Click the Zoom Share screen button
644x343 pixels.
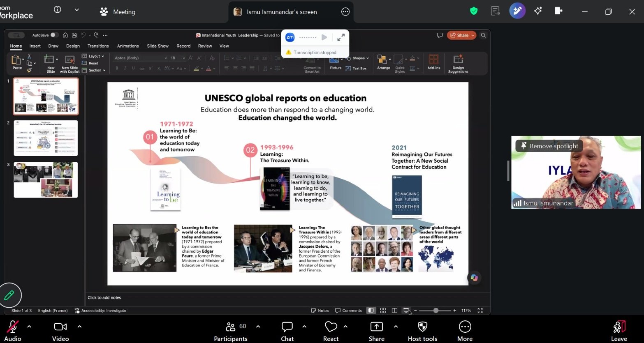(377, 331)
